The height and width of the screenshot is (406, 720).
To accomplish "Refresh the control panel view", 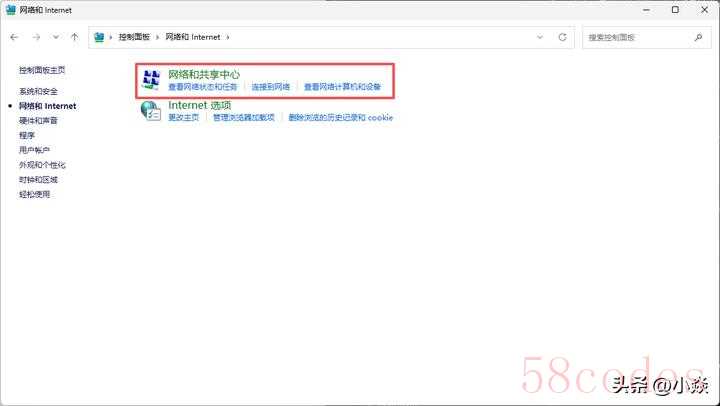I will click(x=562, y=37).
